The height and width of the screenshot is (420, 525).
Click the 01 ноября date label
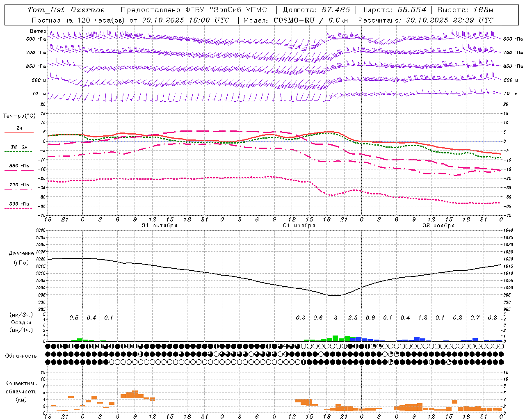click(299, 226)
